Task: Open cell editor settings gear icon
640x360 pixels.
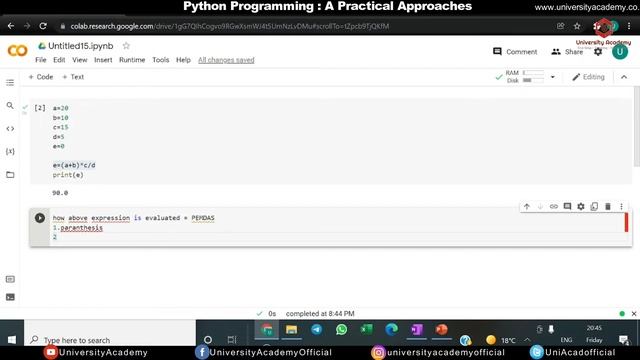Action: [581, 207]
